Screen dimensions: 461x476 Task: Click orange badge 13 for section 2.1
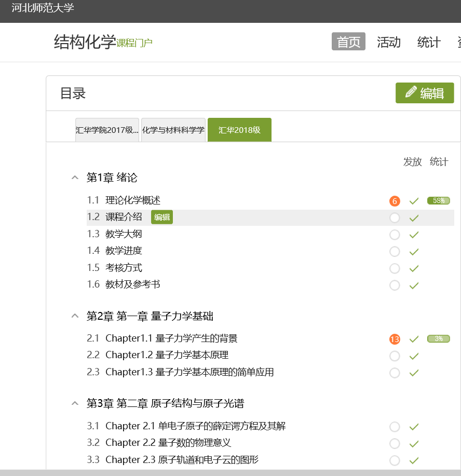tap(395, 339)
